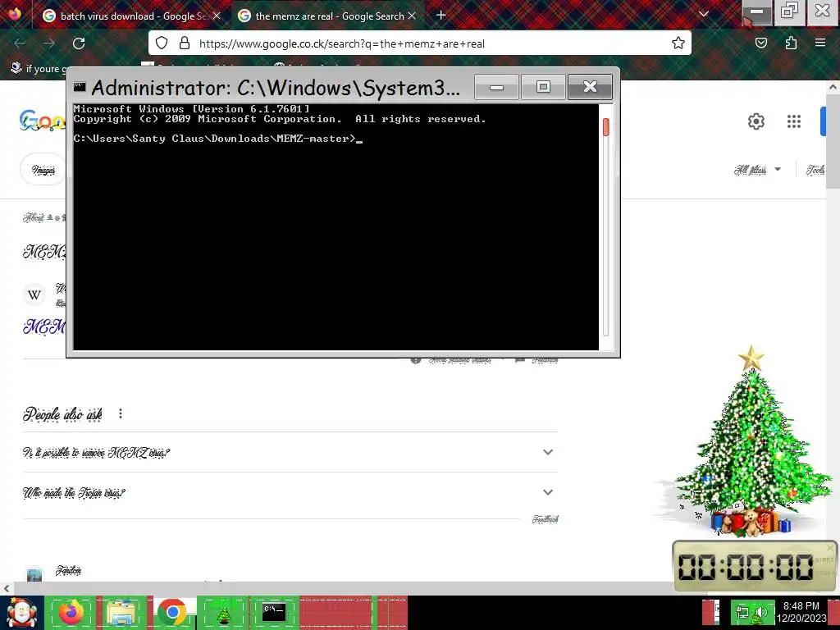Image resolution: width=840 pixels, height=630 pixels.
Task: Expand 'Is it possible to remove MEMZ virus?'
Action: [x=290, y=452]
